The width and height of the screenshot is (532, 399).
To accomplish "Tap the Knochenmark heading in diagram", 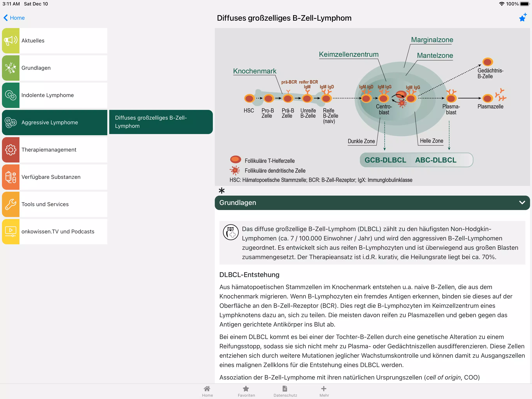I will click(x=255, y=71).
